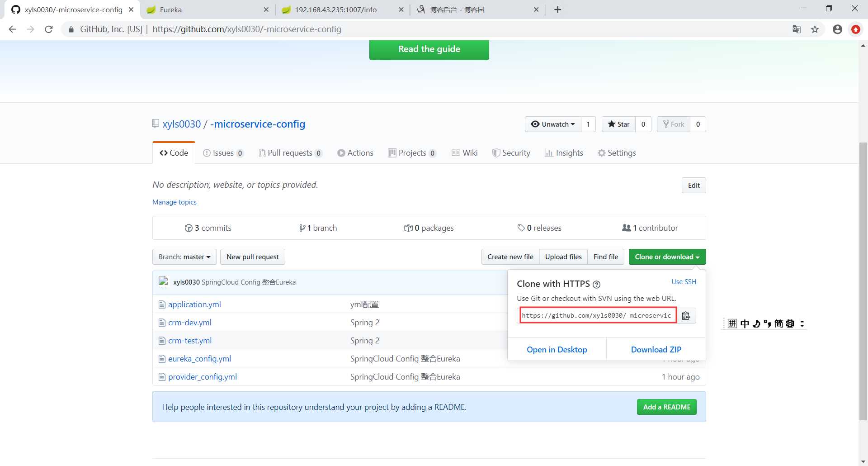Open the Code tab
The image size is (868, 466).
tap(174, 153)
